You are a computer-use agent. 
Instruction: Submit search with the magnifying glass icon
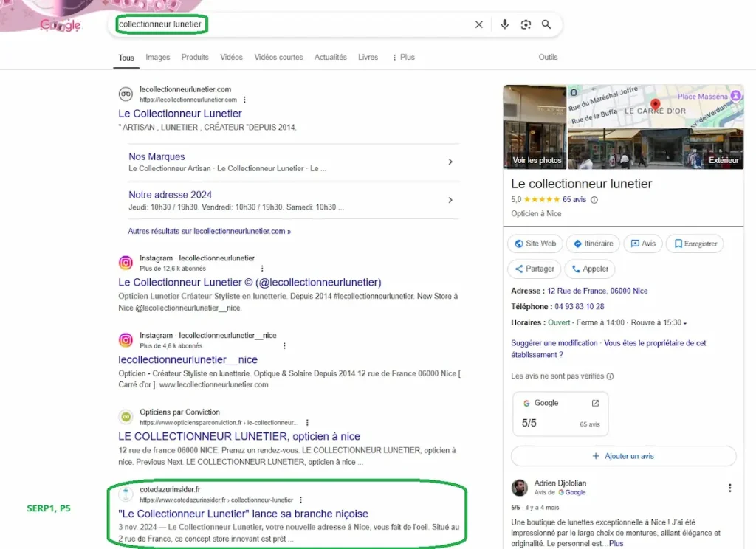pyautogui.click(x=546, y=24)
